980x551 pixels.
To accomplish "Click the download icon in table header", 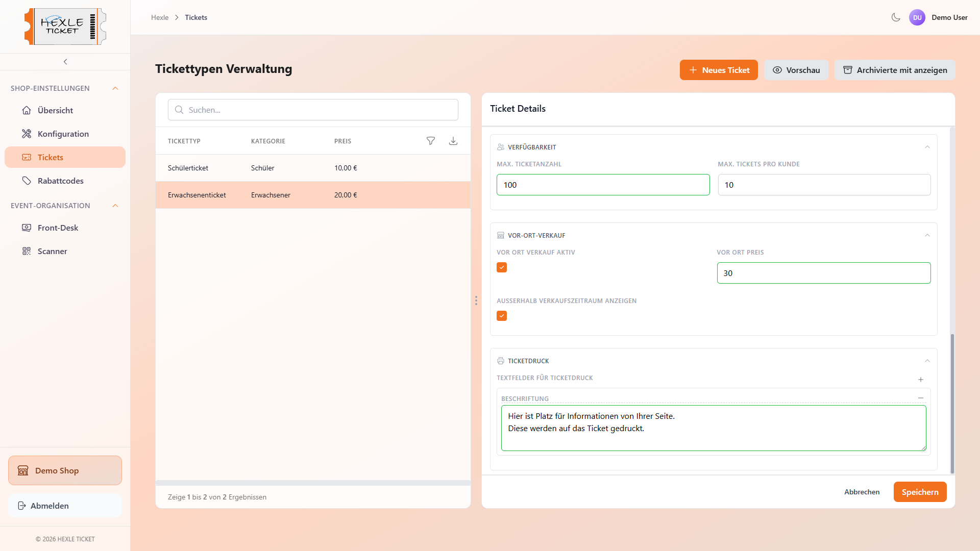I will pyautogui.click(x=453, y=141).
